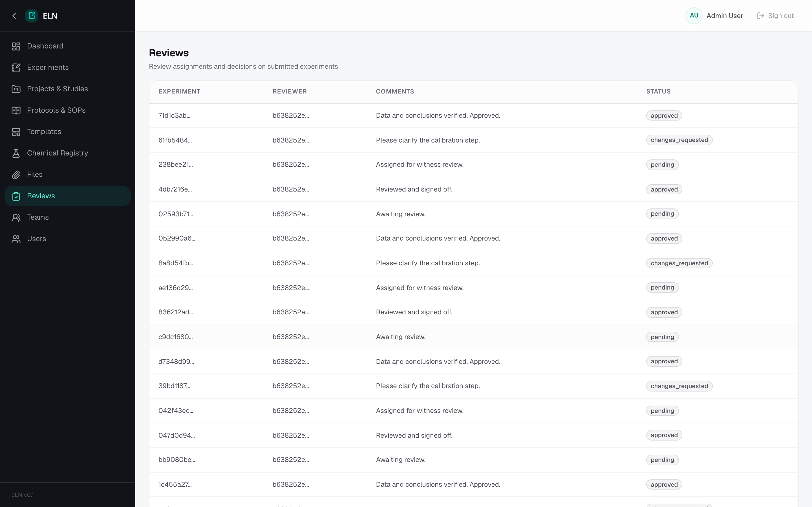This screenshot has height=507, width=812.
Task: Click the Files paperclip icon
Action: click(x=16, y=175)
